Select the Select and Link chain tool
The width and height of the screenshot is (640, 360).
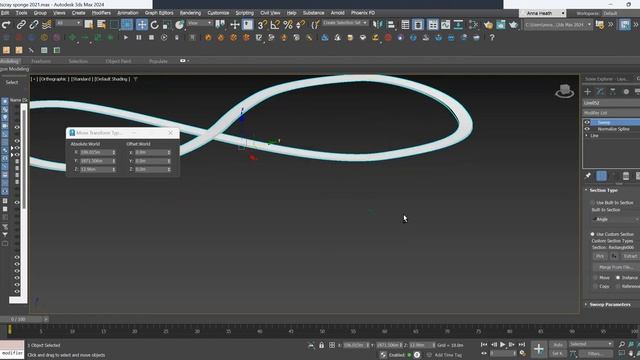pyautogui.click(x=21, y=25)
